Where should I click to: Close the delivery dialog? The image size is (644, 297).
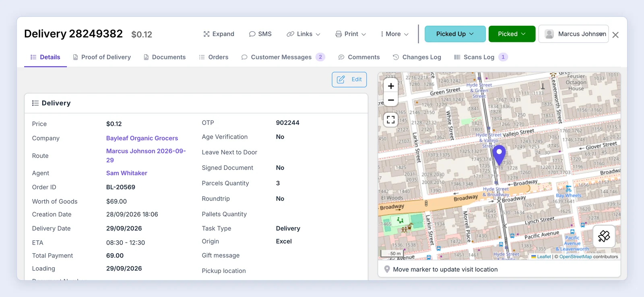[x=615, y=35]
